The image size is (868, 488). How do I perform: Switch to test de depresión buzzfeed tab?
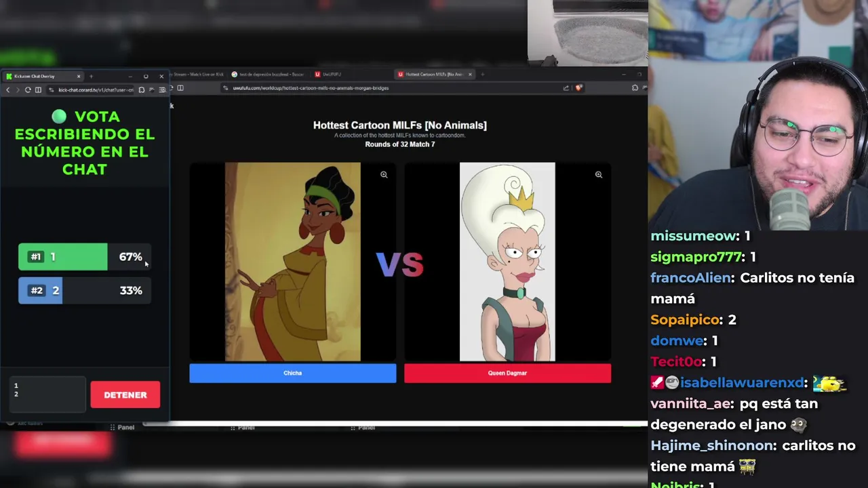[269, 74]
